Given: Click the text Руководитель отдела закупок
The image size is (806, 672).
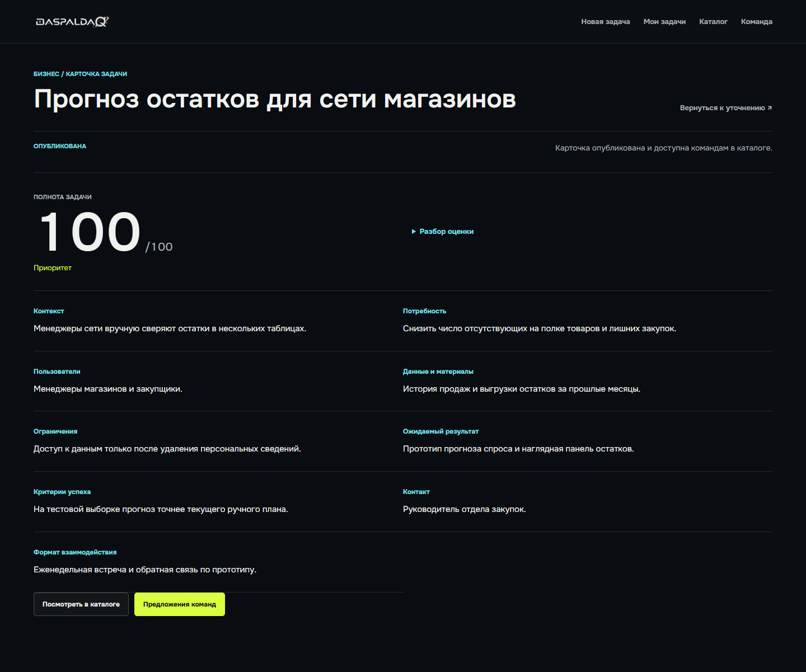Looking at the screenshot, I should click(465, 509).
